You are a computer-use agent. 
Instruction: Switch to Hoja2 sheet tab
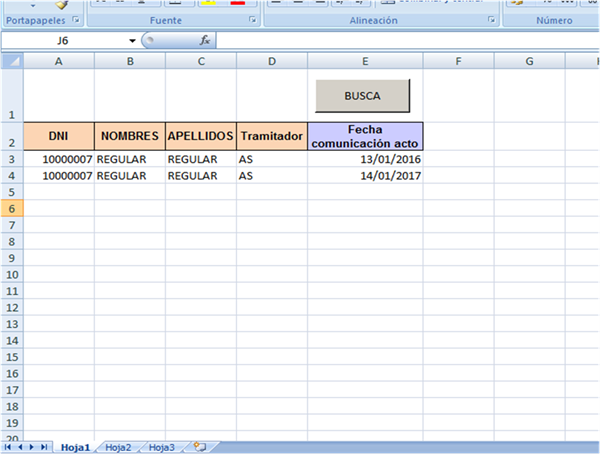(x=118, y=447)
